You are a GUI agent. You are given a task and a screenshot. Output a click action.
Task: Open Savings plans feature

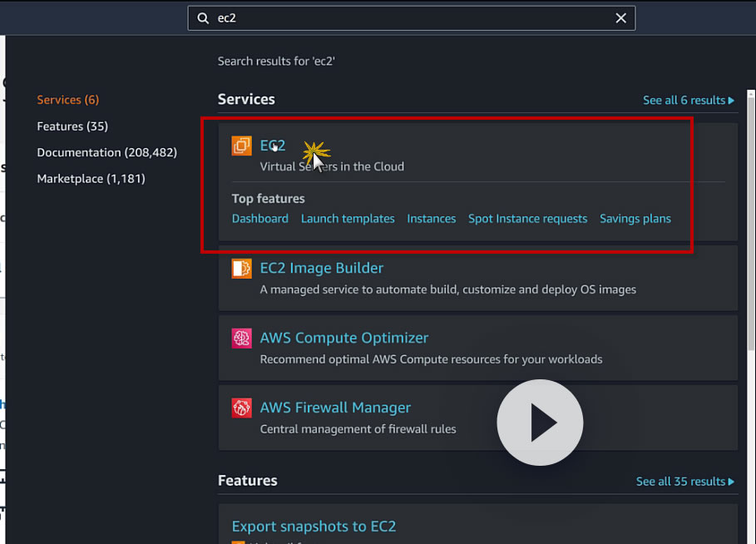click(x=635, y=219)
